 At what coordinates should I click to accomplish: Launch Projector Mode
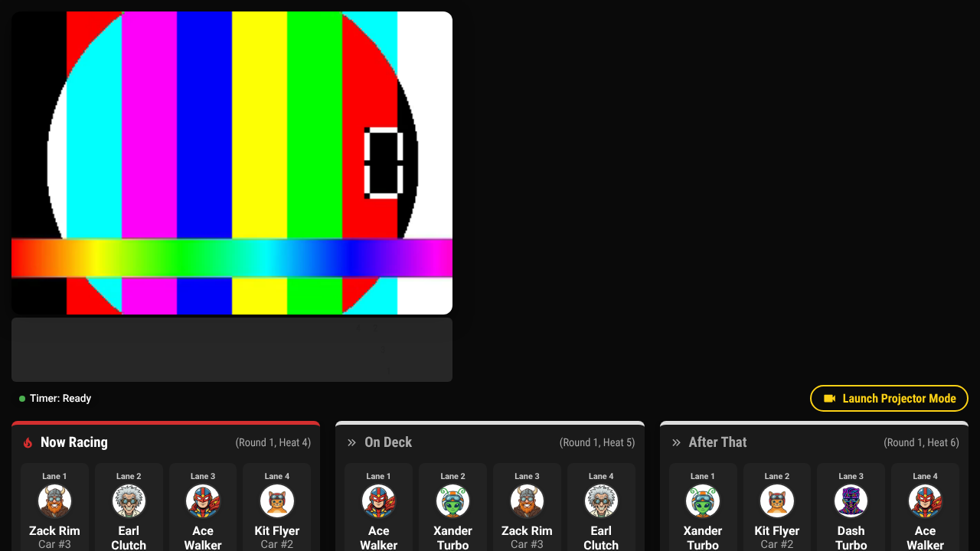pyautogui.click(x=889, y=398)
